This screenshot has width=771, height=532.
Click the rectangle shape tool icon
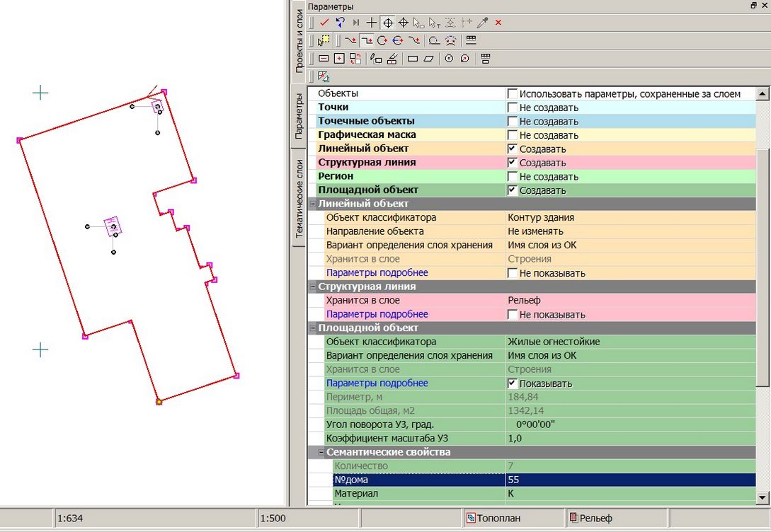pos(413,59)
